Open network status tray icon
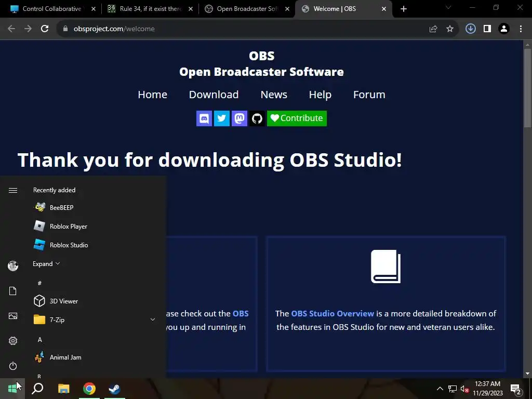 coord(453,389)
